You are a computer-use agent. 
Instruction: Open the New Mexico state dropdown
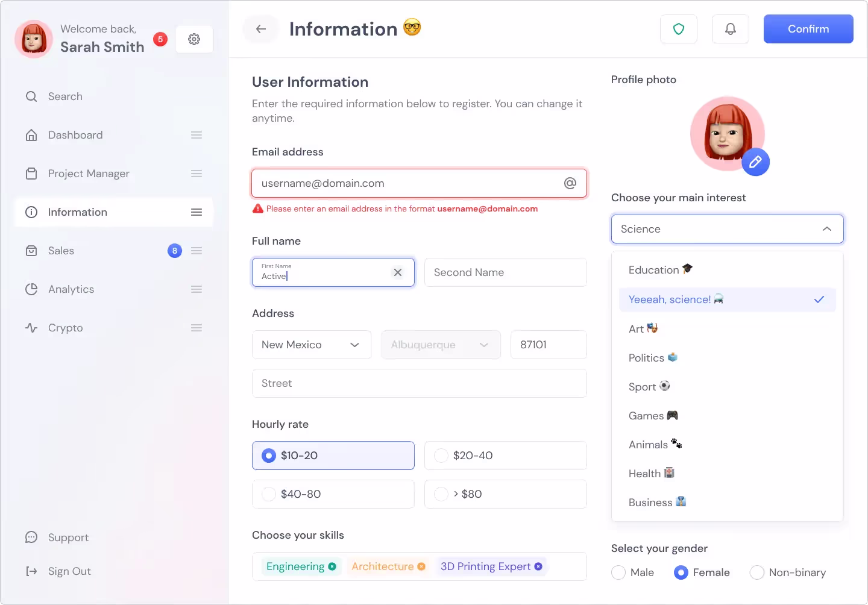click(x=312, y=345)
